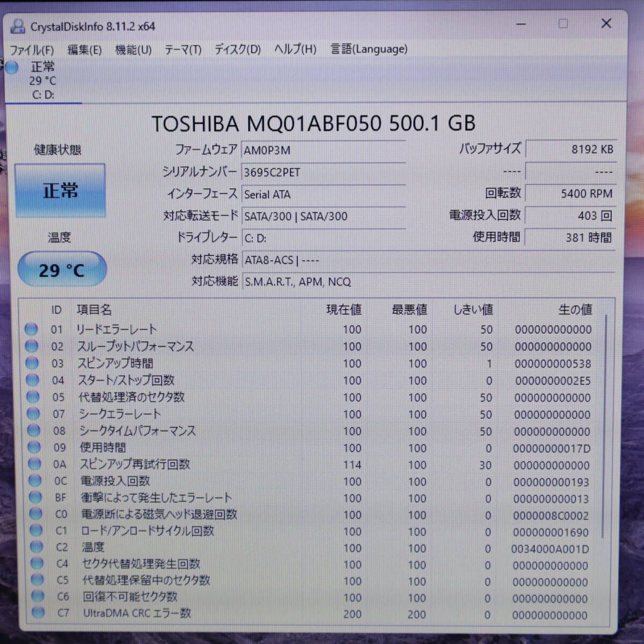Click the しきい値 column header
644x644 pixels.
click(x=473, y=310)
